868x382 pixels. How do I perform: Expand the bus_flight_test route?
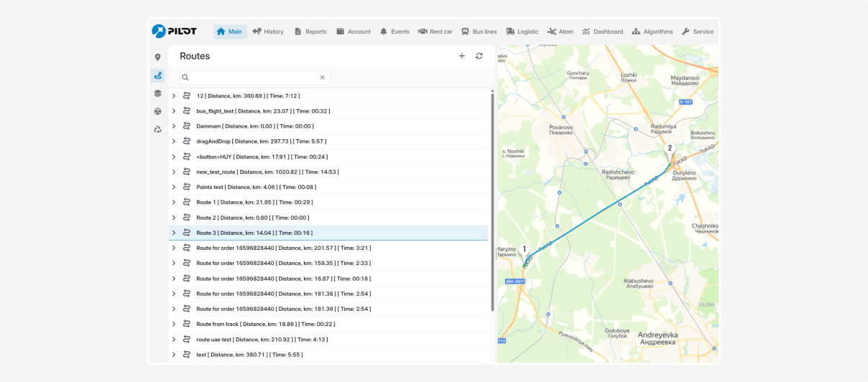174,111
